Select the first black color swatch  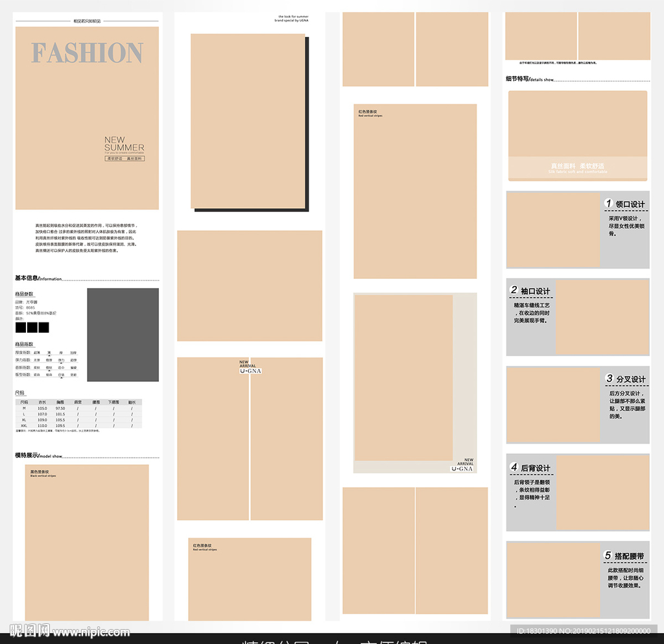21,328
